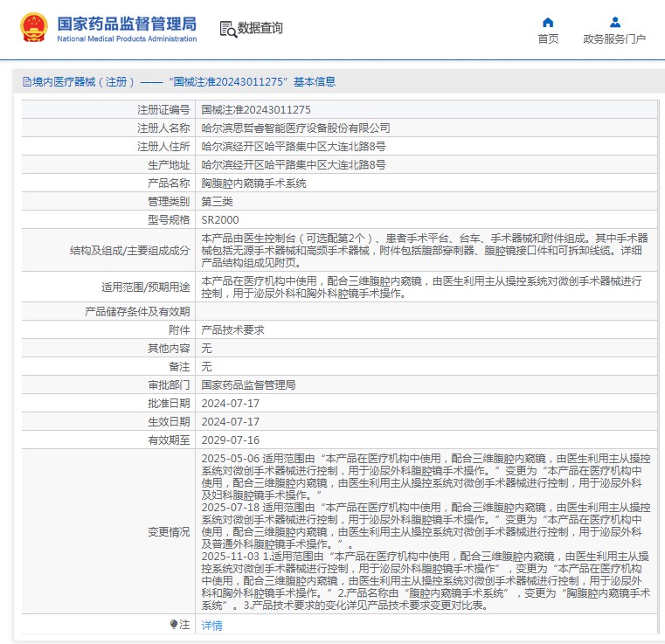Click the 其他内容 label
The height and width of the screenshot is (644, 665).
(x=169, y=348)
